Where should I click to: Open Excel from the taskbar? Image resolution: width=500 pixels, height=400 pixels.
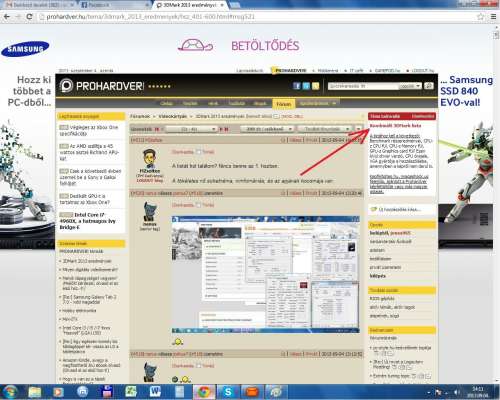coord(131,392)
